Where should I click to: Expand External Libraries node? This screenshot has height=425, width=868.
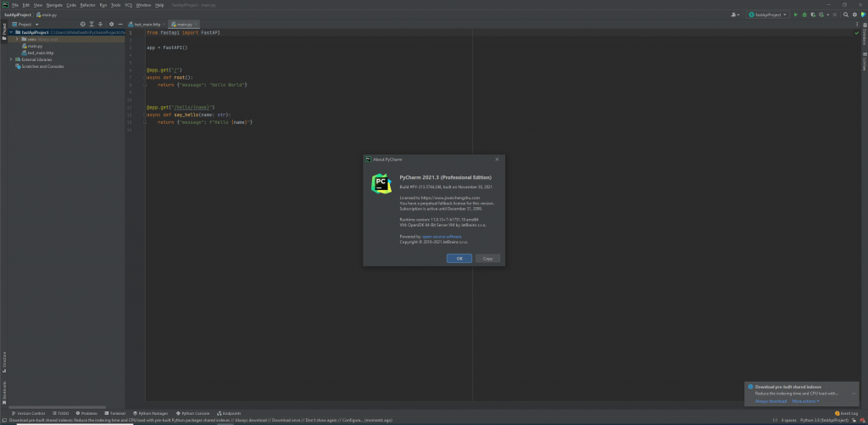(x=10, y=59)
